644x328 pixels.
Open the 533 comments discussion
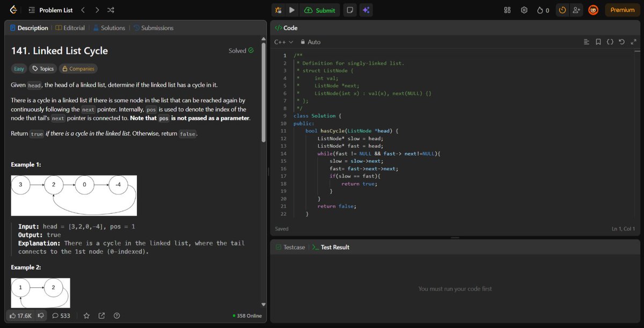(x=61, y=316)
